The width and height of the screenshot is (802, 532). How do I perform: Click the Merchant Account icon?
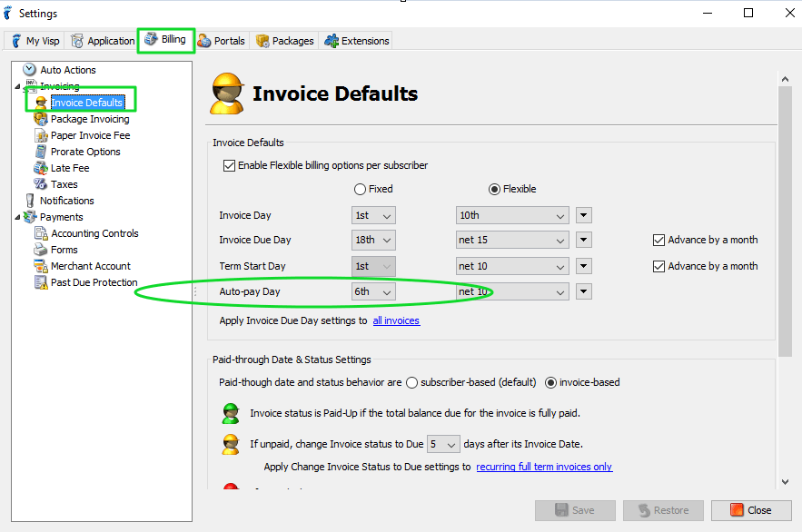tap(41, 266)
